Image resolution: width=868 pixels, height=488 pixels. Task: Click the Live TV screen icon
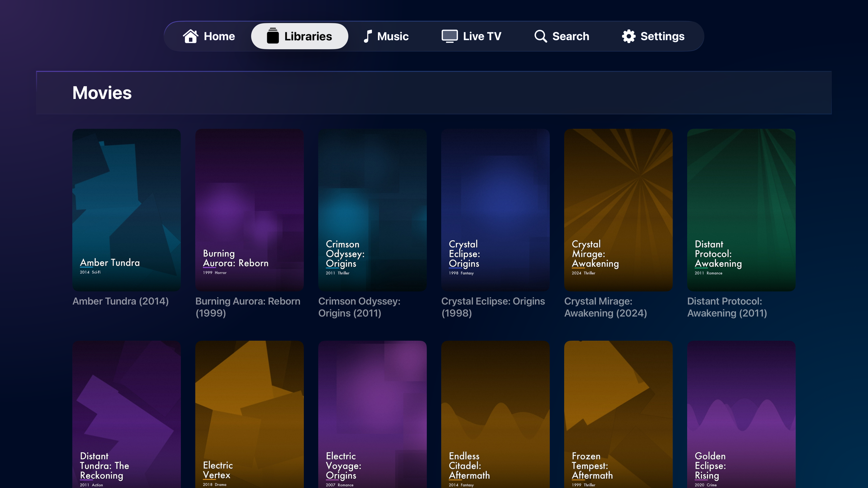point(450,36)
